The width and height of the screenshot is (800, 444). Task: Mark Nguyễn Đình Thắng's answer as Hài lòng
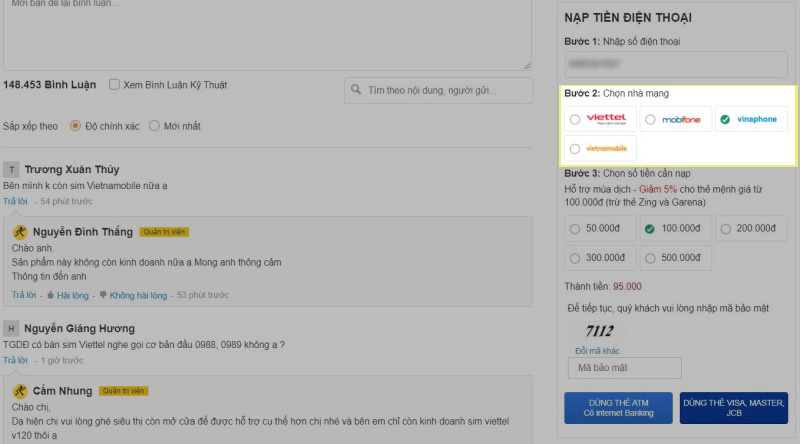pos(72,295)
